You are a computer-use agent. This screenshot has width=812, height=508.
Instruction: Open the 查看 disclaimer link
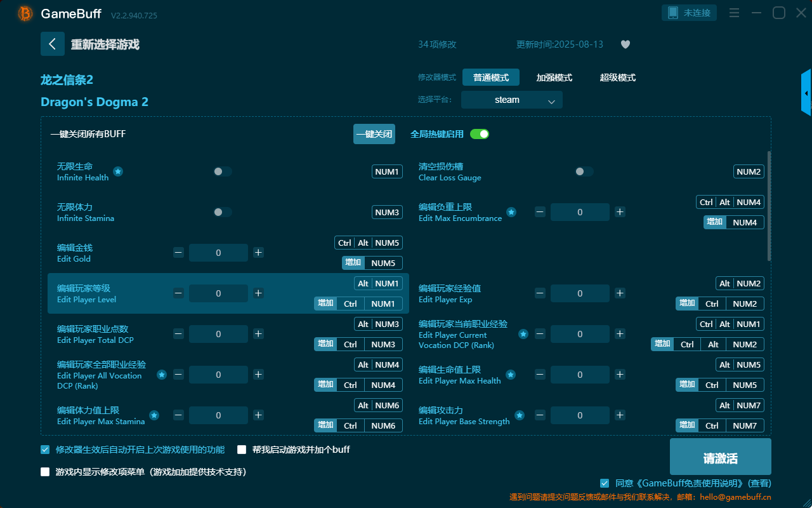point(759,483)
